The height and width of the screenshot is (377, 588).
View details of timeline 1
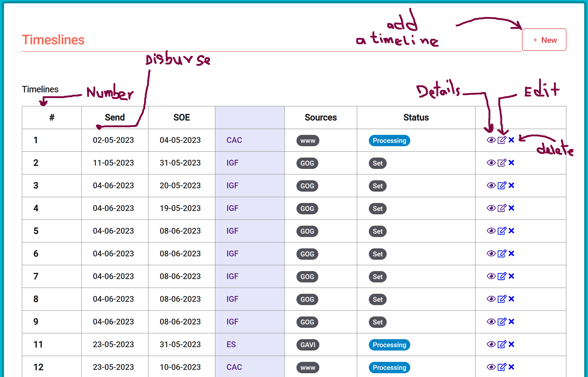[491, 140]
